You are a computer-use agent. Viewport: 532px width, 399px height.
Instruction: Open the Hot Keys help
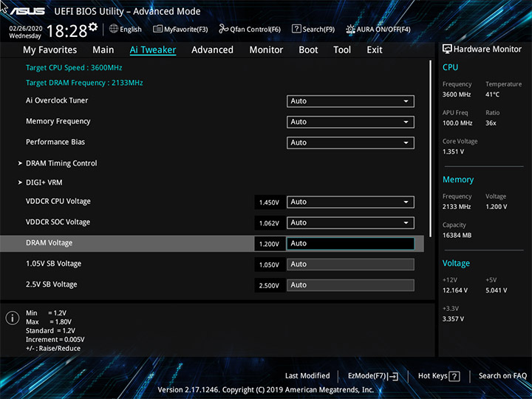click(439, 376)
